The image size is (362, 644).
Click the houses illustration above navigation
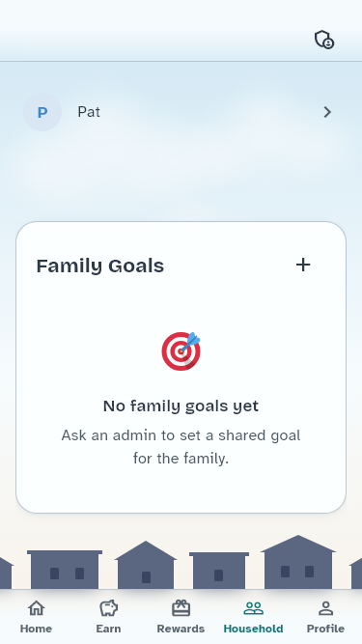tap(181, 562)
